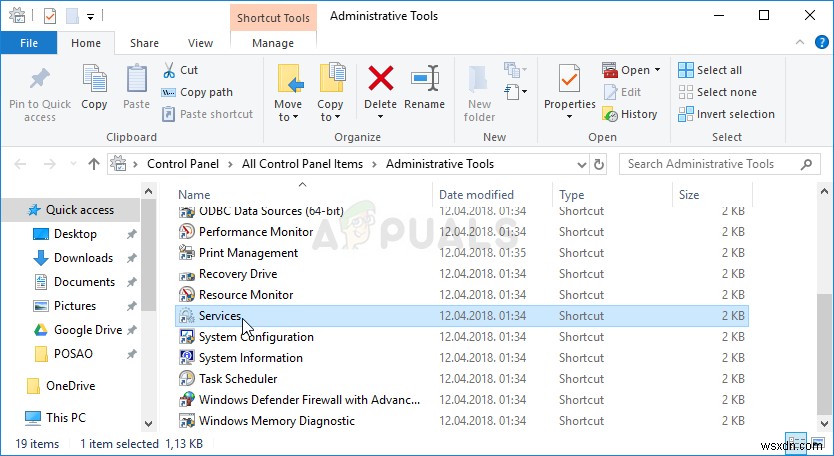Click the Cut scissors icon
834x456 pixels.
click(x=169, y=70)
